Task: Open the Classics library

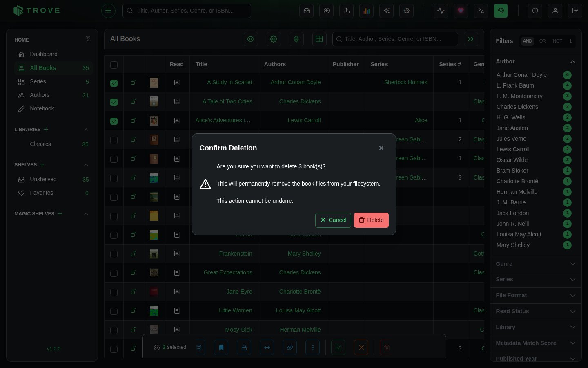Action: tap(53, 144)
